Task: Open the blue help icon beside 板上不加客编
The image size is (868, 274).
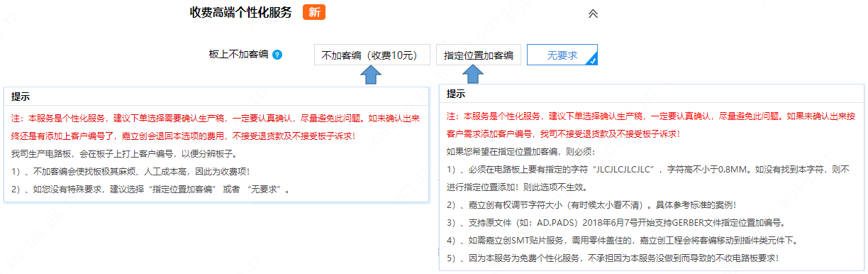Action: pyautogui.click(x=277, y=55)
